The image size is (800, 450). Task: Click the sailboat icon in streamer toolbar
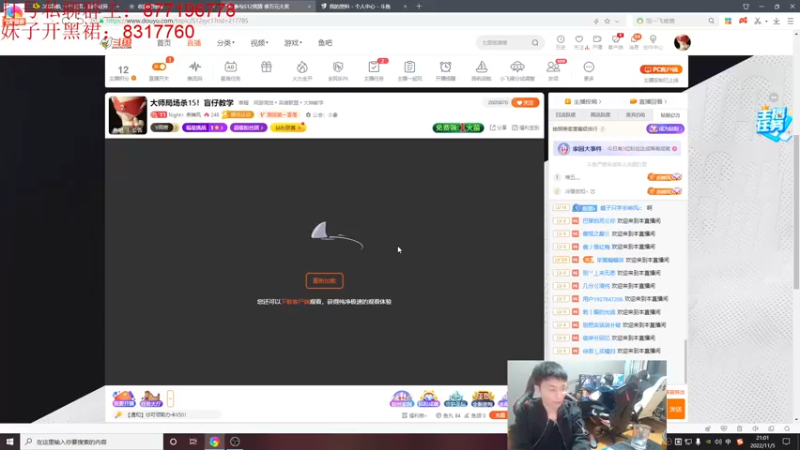click(481, 67)
